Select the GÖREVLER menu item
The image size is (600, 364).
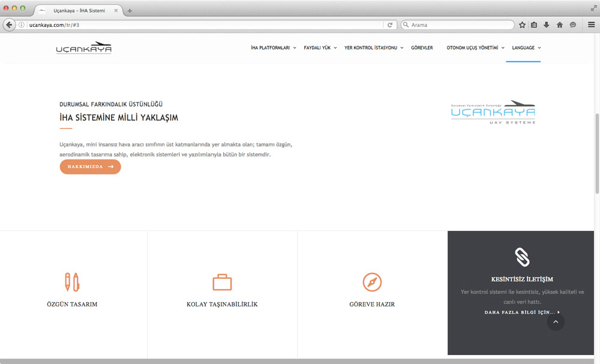tap(422, 47)
